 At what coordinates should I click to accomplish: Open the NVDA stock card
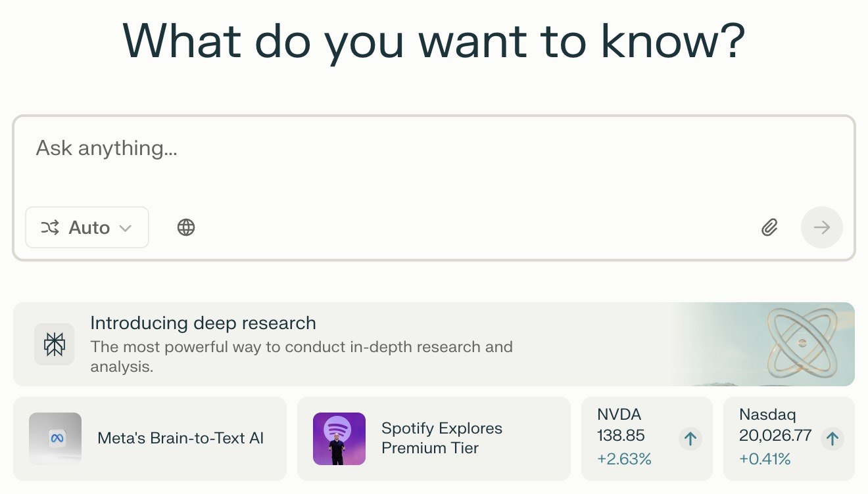click(647, 439)
